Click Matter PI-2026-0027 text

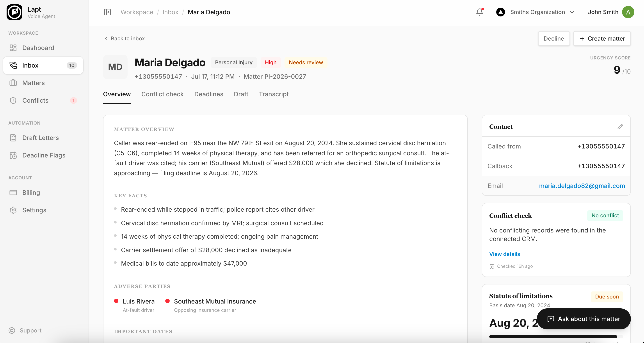click(275, 77)
